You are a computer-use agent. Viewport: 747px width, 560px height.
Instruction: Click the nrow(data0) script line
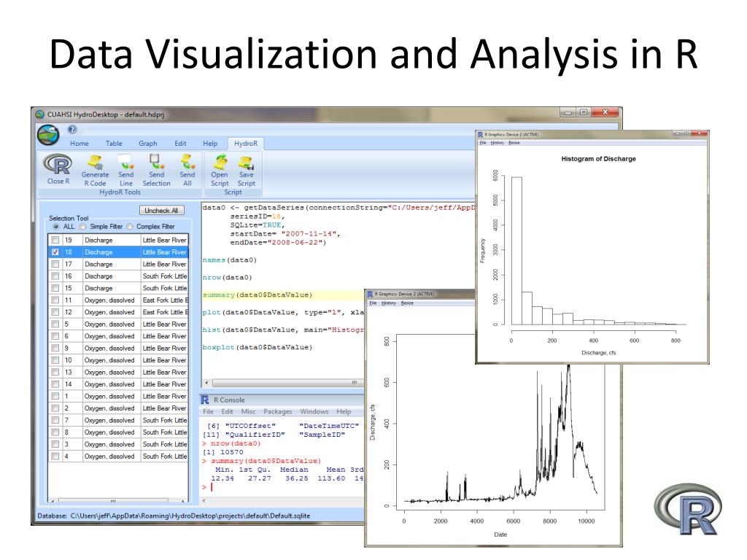[227, 278]
